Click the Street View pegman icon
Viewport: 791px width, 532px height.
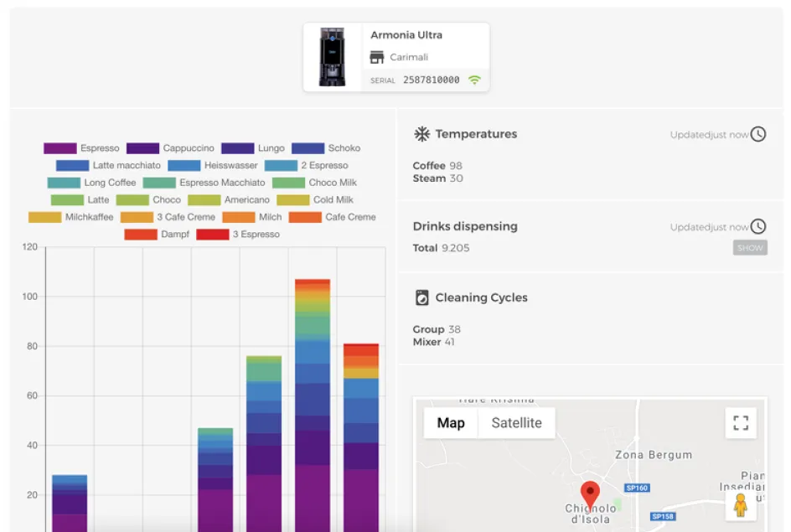[x=740, y=505]
